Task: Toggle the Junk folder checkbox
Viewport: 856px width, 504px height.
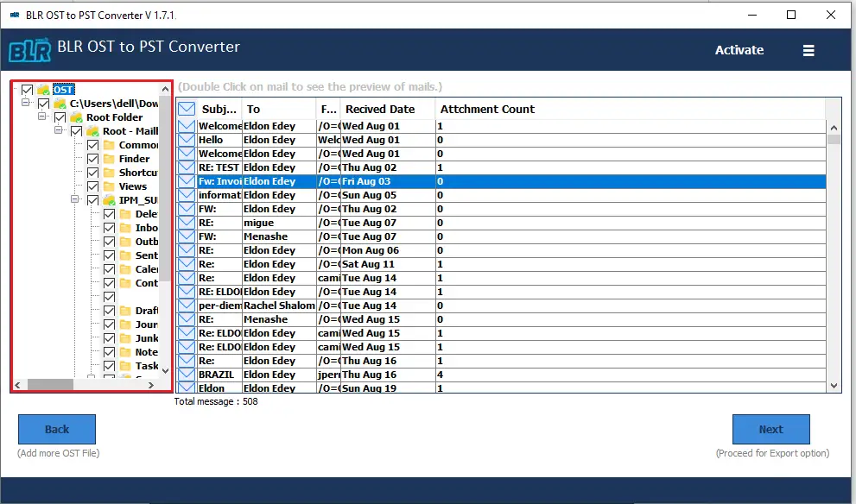Action: tap(109, 337)
